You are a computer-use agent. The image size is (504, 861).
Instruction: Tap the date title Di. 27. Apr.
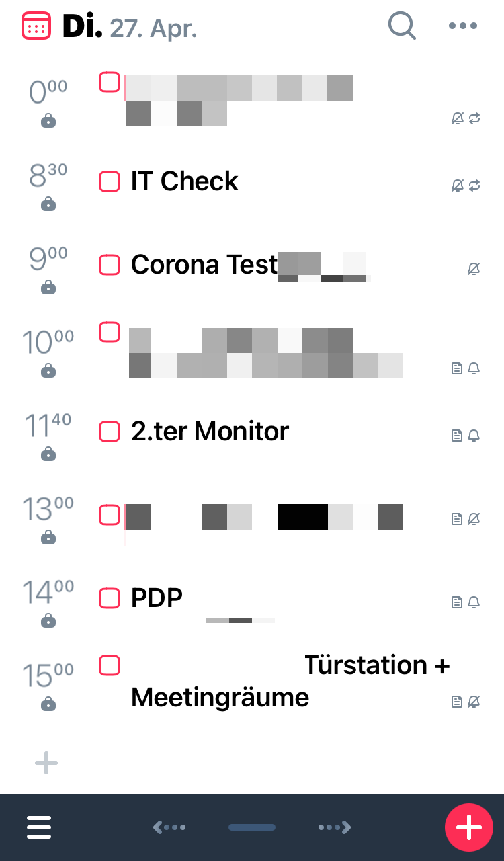pos(130,27)
